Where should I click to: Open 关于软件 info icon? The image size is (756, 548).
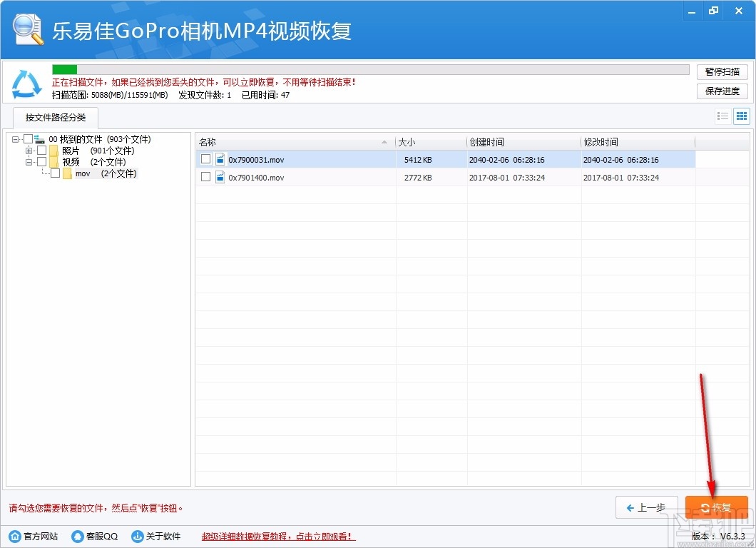point(138,536)
